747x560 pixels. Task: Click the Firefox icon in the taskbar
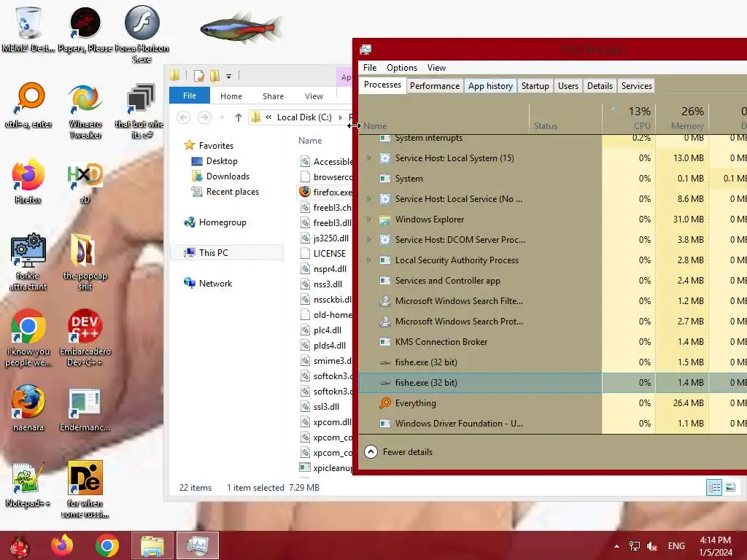tap(63, 545)
